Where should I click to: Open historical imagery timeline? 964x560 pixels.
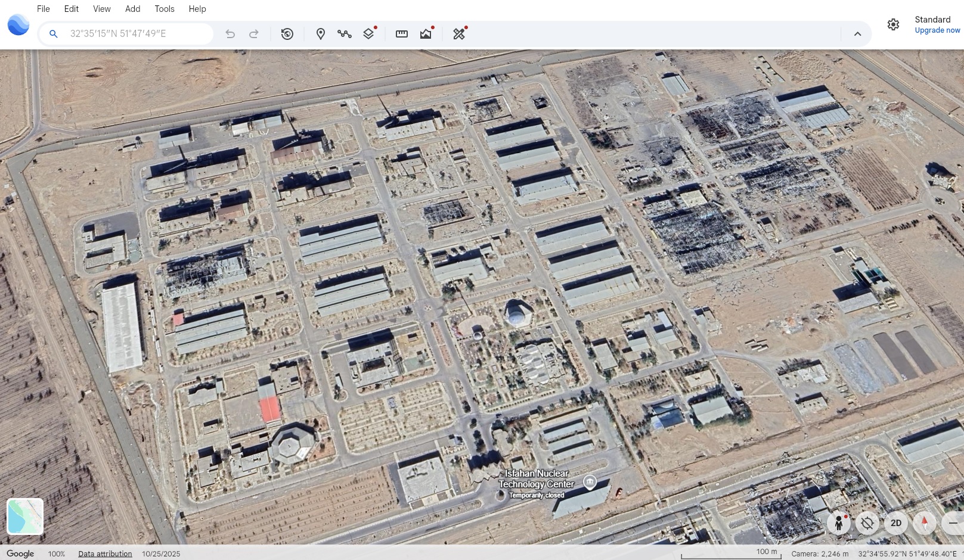pyautogui.click(x=287, y=34)
